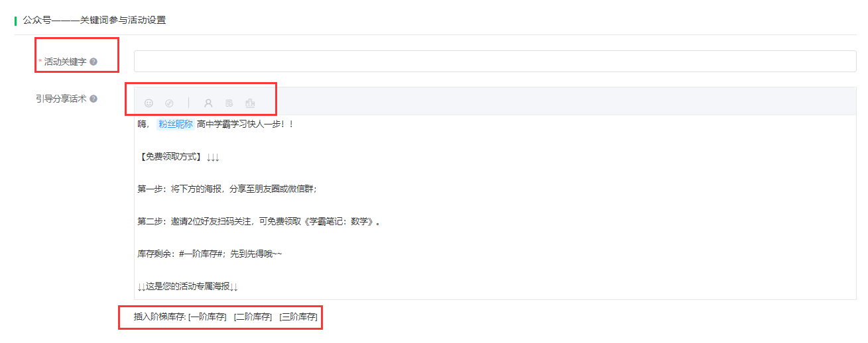Click the 库存剩余 line in the editor

[x=210, y=254]
